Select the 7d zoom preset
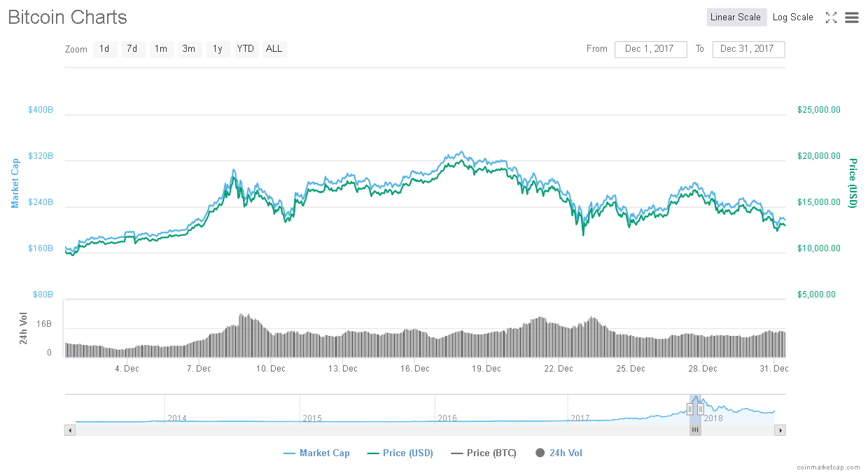Screen dimensions: 868x473 coord(133,49)
